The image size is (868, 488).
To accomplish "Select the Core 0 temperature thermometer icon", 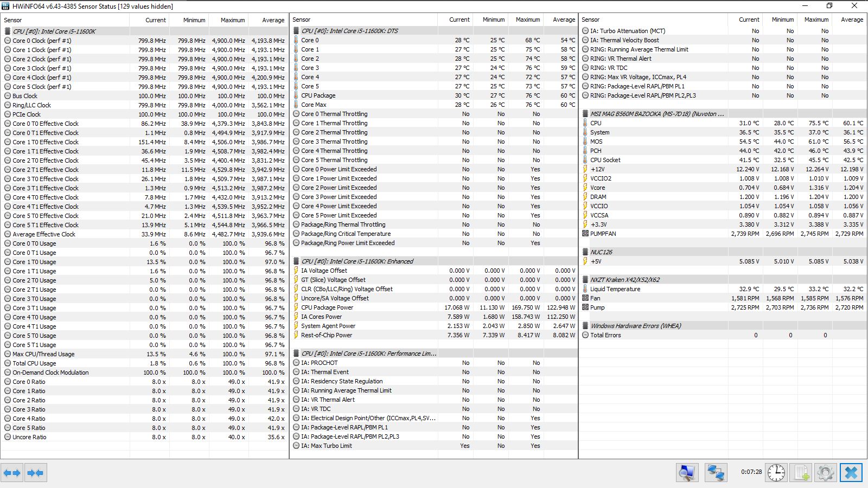I will 296,40.
